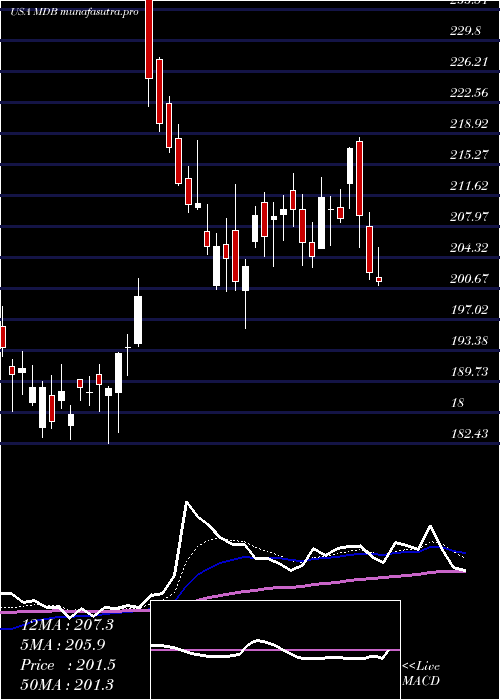Click the 218.92 price axis label
500x700 pixels.
(469, 124)
